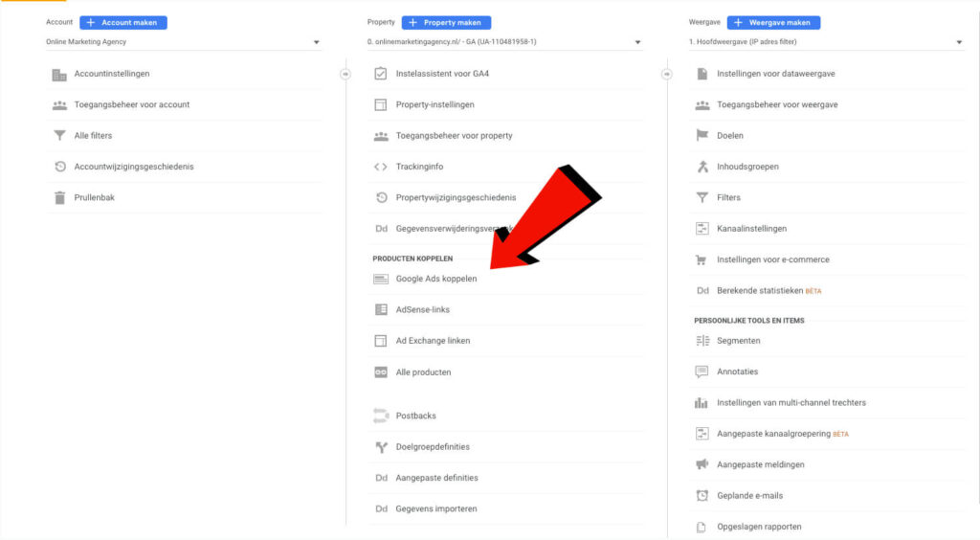Click the Inhoudsgroepen text entry

tap(747, 167)
